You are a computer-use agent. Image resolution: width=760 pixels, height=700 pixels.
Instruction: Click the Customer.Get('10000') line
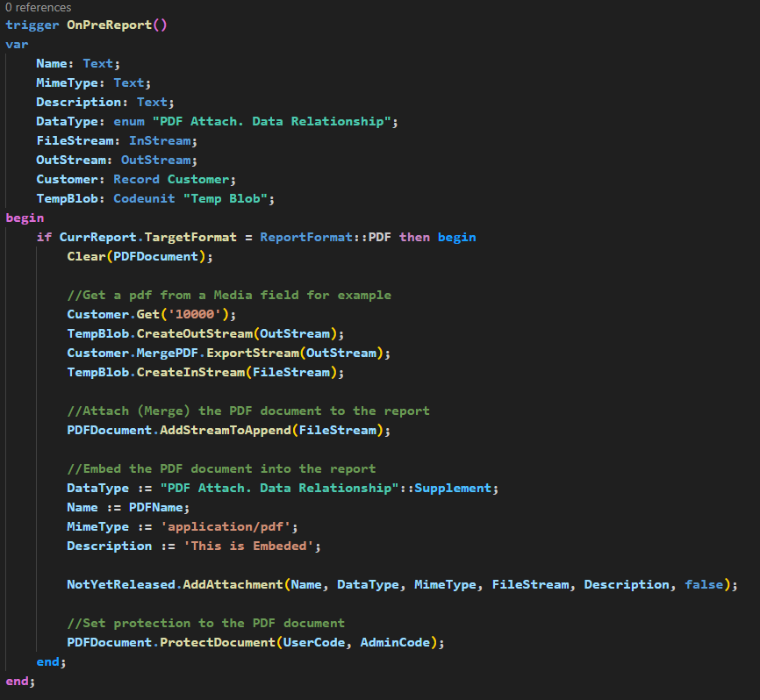pos(152,314)
